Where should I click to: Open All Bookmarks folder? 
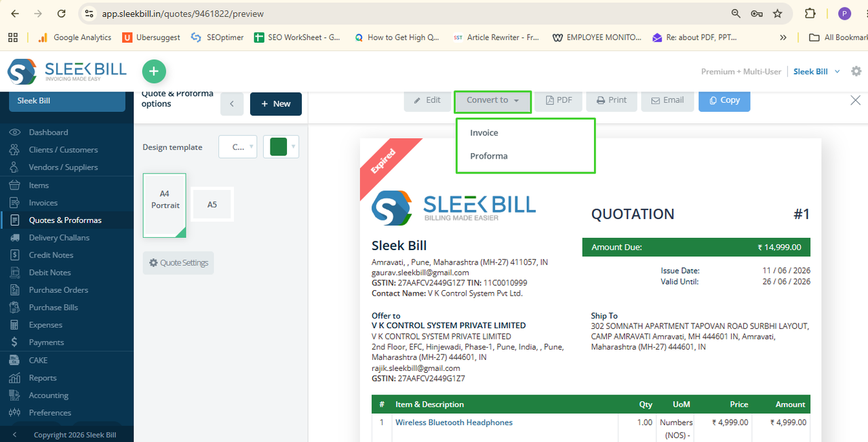coord(838,37)
